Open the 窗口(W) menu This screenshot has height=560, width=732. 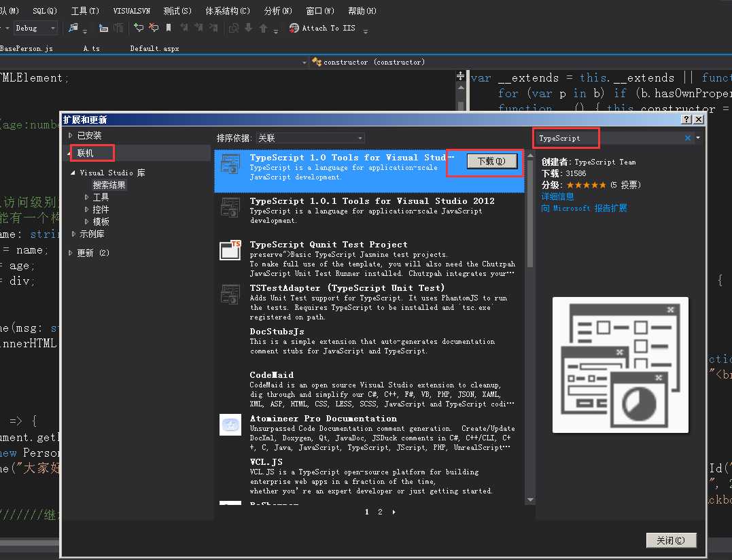(320, 11)
